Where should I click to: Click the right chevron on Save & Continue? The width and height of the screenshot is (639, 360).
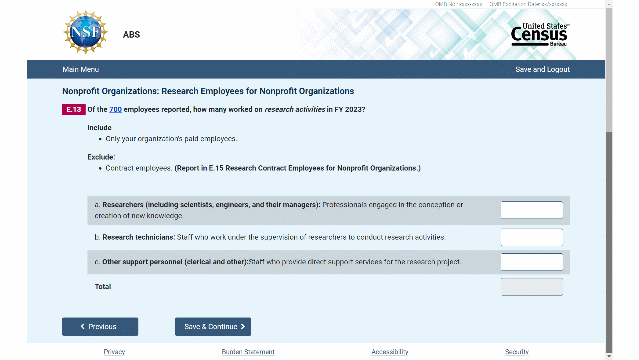(243, 327)
